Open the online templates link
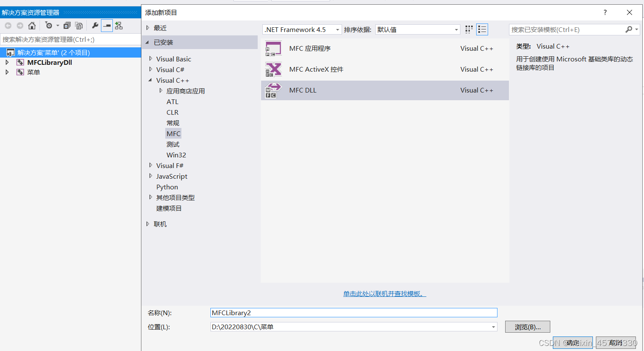644x351 pixels. click(x=384, y=294)
